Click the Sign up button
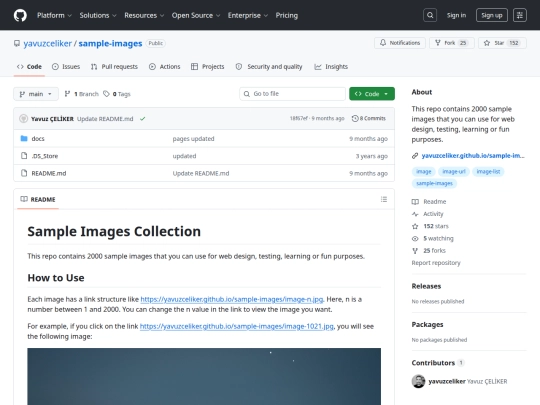Screen dimensions: 540x405 coord(491,15)
